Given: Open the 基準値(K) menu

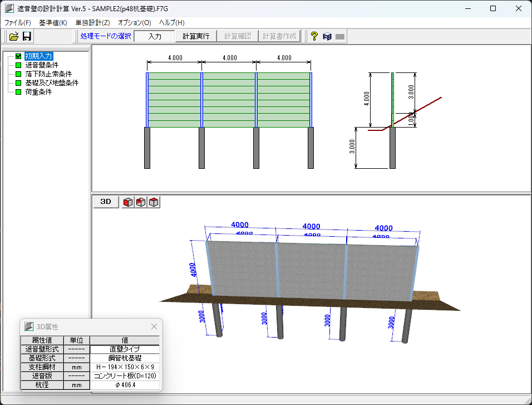Looking at the screenshot, I should (53, 23).
